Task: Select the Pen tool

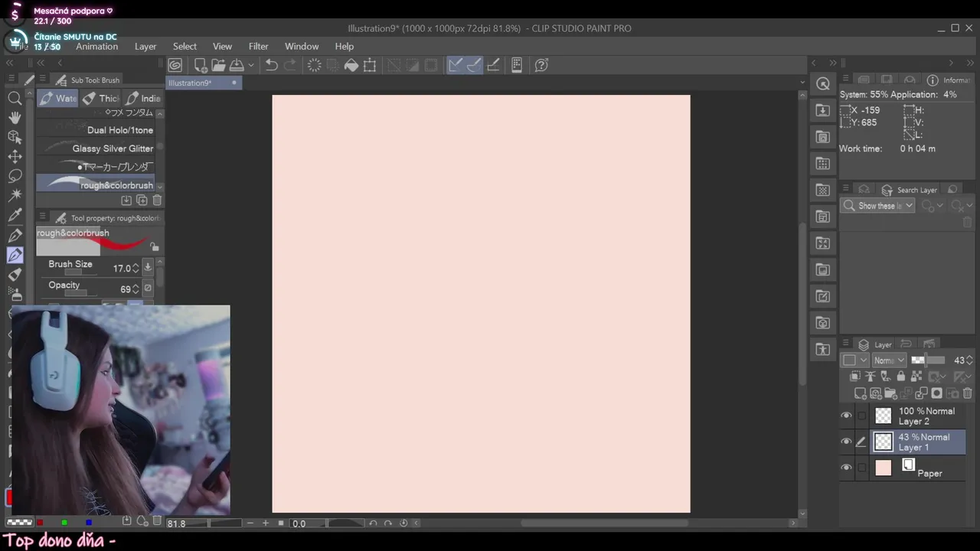Action: click(15, 236)
